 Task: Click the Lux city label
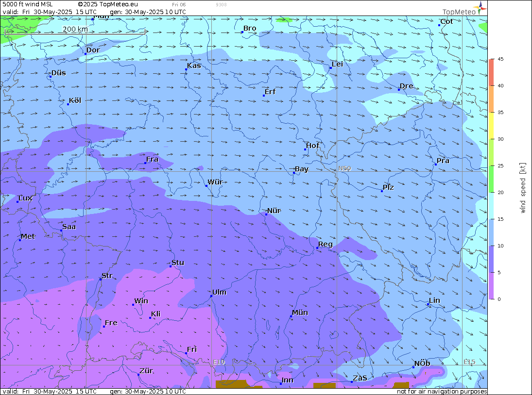click(x=25, y=198)
